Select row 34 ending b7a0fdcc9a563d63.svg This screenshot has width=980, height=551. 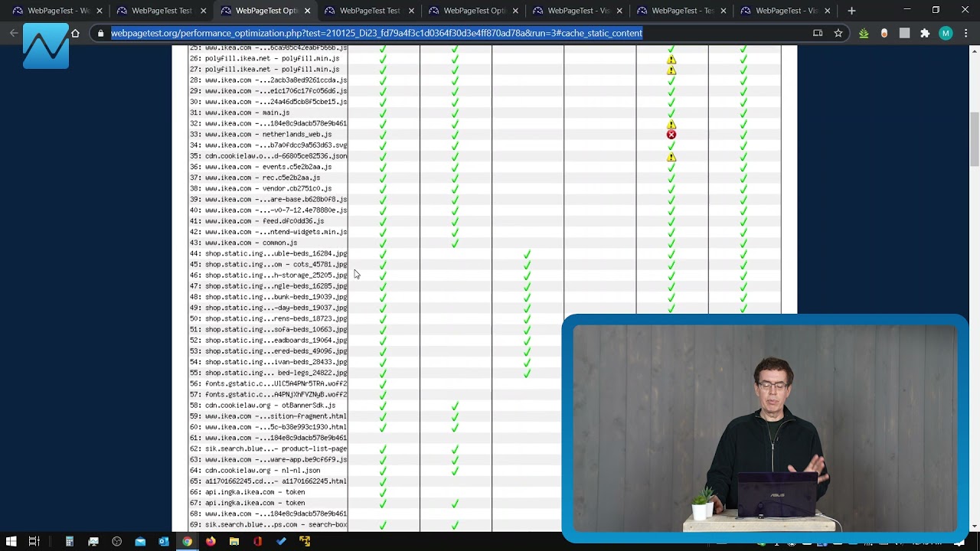[x=268, y=145]
